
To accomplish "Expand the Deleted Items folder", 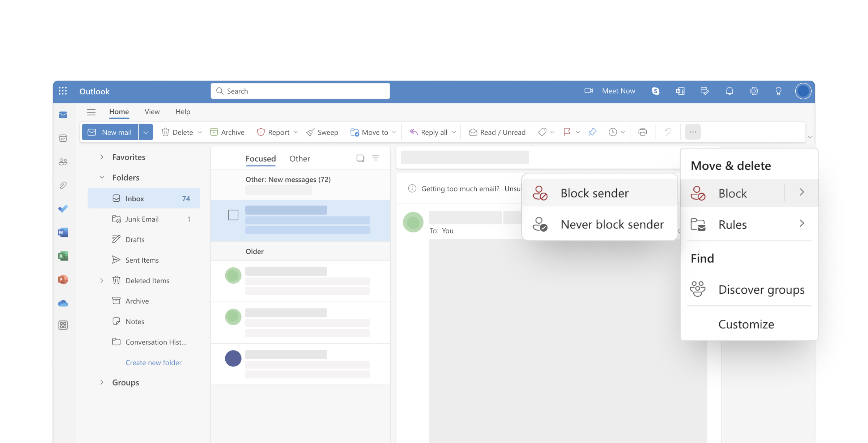I will tap(102, 280).
